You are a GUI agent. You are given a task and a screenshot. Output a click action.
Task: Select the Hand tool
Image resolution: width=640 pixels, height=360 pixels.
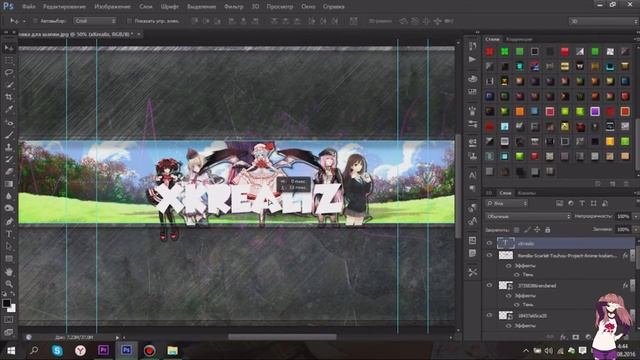pos(9,271)
